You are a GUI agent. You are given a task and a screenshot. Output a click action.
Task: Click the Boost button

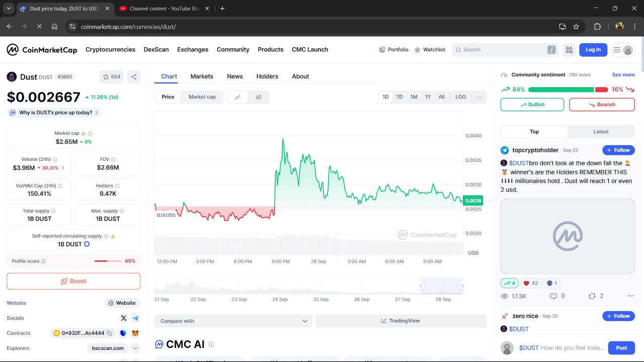tap(73, 282)
